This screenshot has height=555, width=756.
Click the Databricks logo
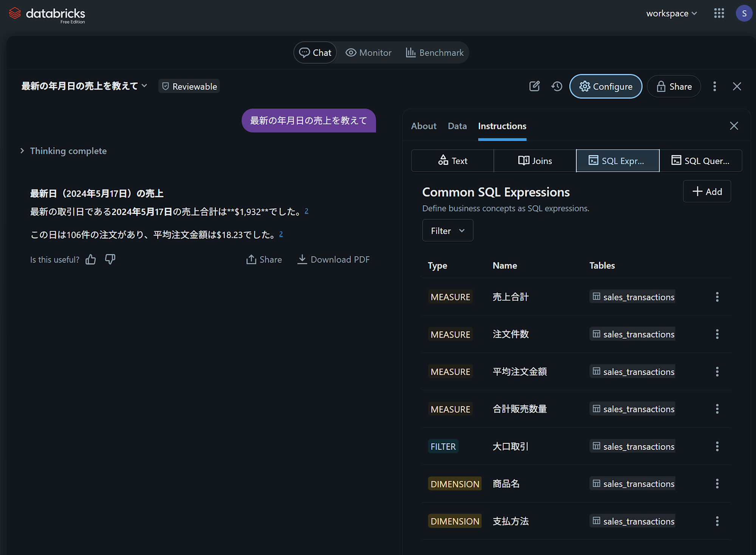point(47,14)
